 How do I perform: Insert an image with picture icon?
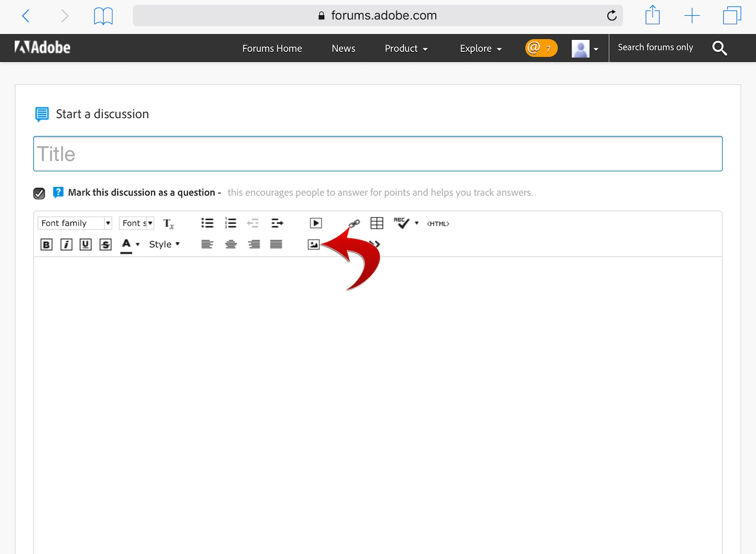click(x=314, y=245)
